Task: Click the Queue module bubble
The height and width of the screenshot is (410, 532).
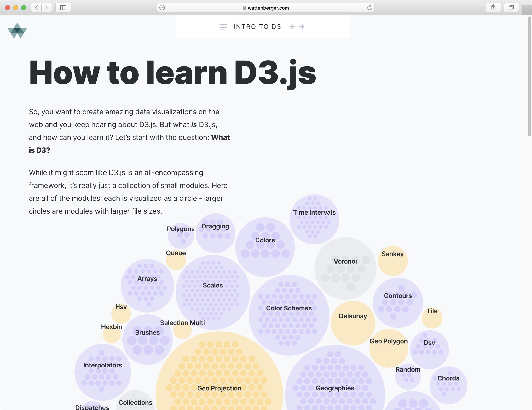Action: [x=176, y=260]
